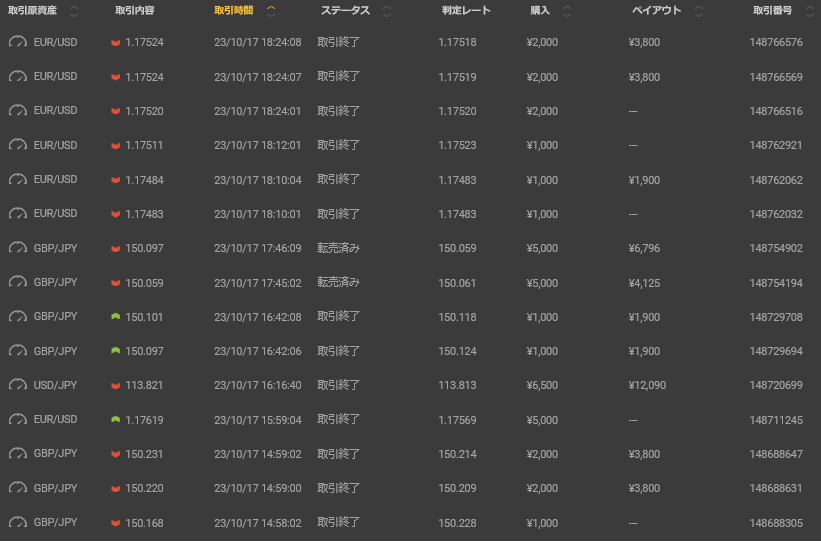Click the green up arrow beside 150.097
The width and height of the screenshot is (821, 544).
pos(115,351)
